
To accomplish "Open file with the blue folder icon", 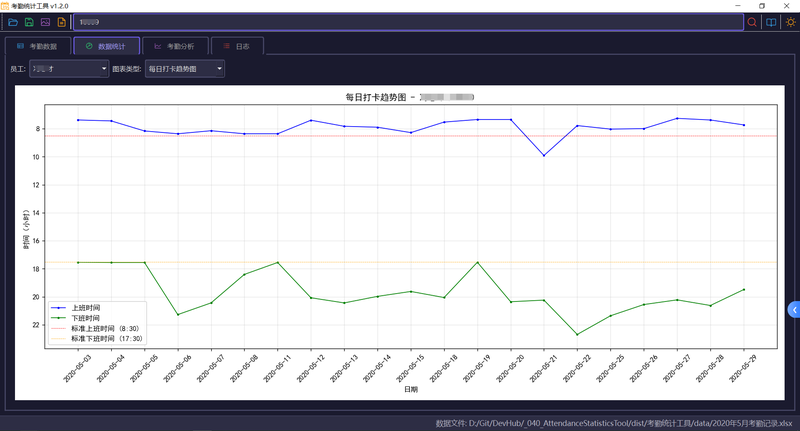I will [13, 22].
